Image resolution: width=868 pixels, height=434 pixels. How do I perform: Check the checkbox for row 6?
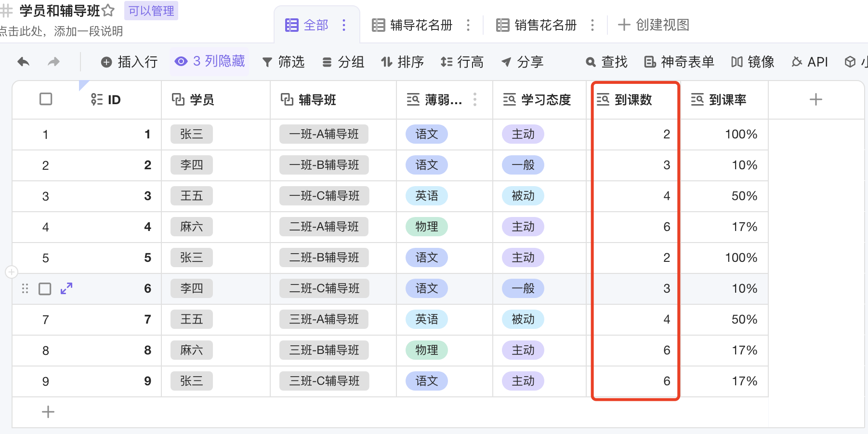pyautogui.click(x=45, y=288)
